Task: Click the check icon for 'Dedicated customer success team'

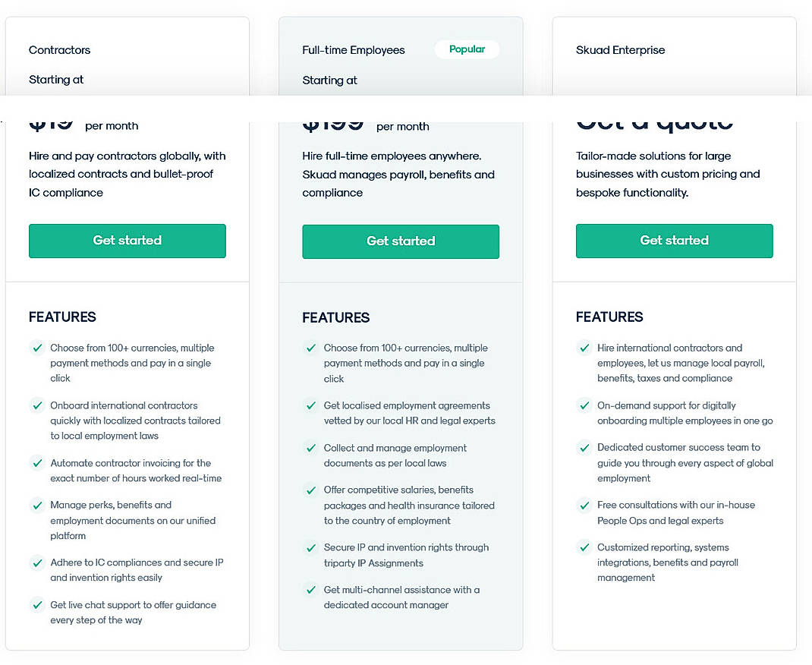Action: click(584, 448)
